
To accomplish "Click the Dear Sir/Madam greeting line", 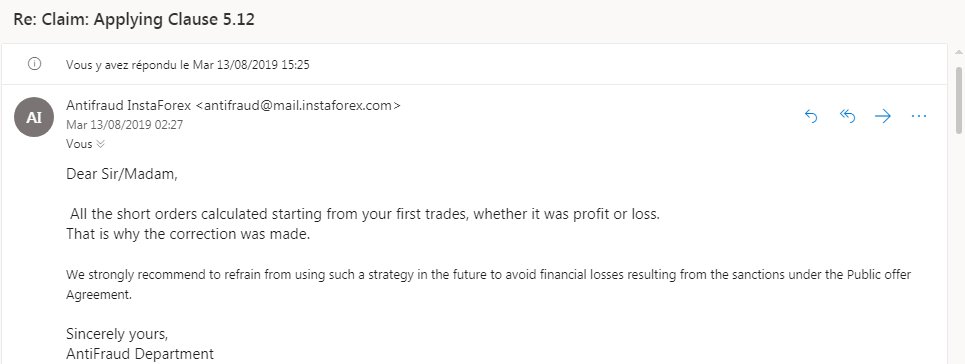I will [x=122, y=174].
